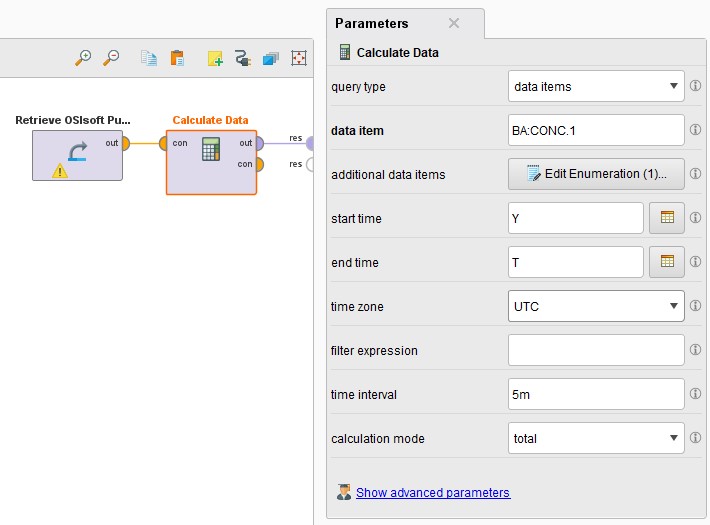
Task: Open the time zone dropdown
Action: [x=596, y=306]
